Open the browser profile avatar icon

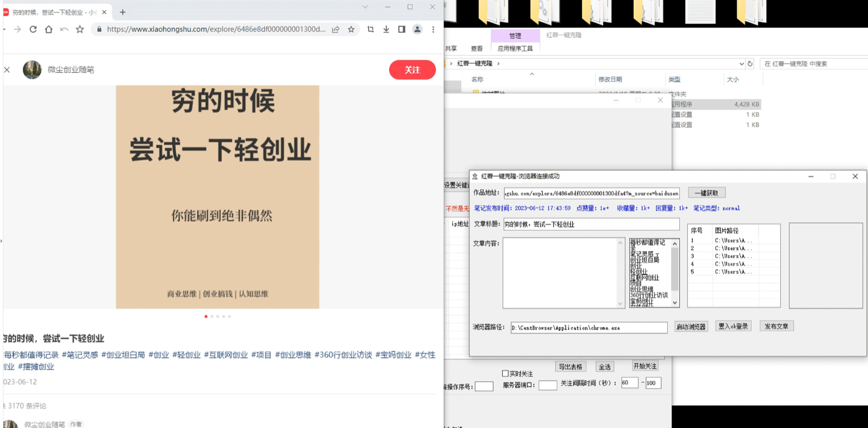coord(418,30)
